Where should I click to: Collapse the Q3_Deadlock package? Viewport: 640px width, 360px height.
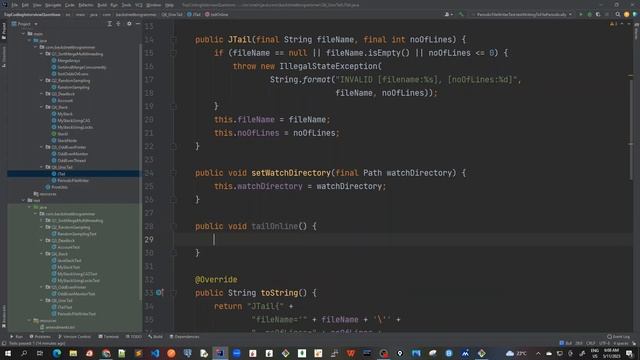coord(42,94)
